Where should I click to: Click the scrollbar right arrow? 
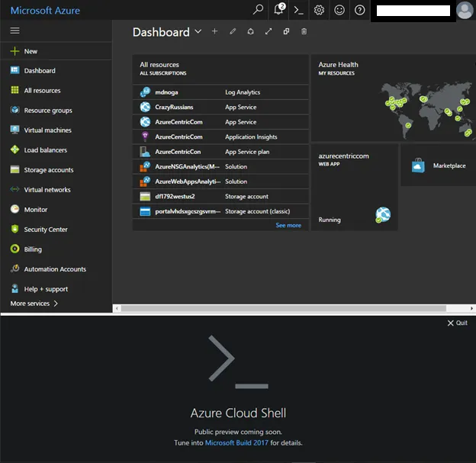click(471, 308)
